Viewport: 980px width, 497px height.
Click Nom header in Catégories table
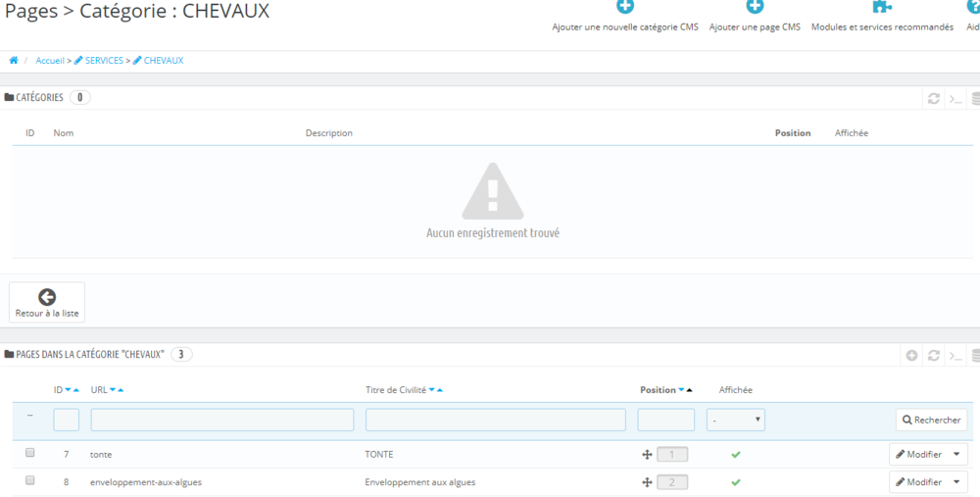[x=63, y=133]
